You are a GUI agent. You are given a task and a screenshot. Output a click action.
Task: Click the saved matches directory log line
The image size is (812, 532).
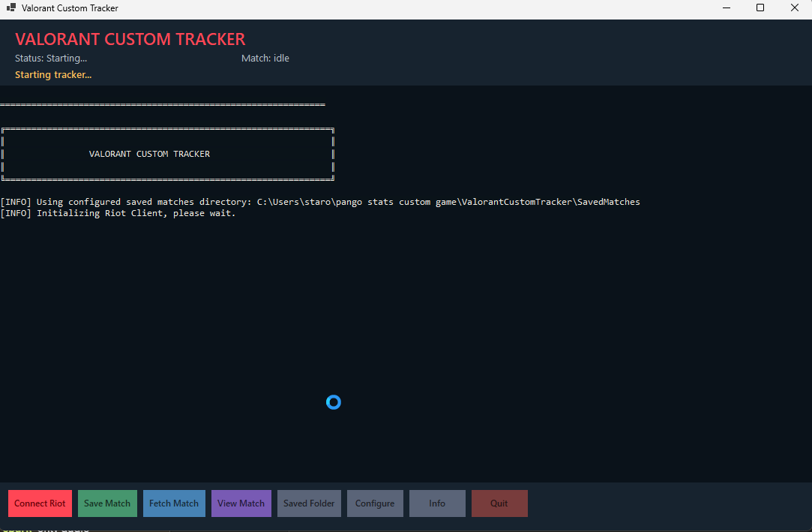pos(320,202)
